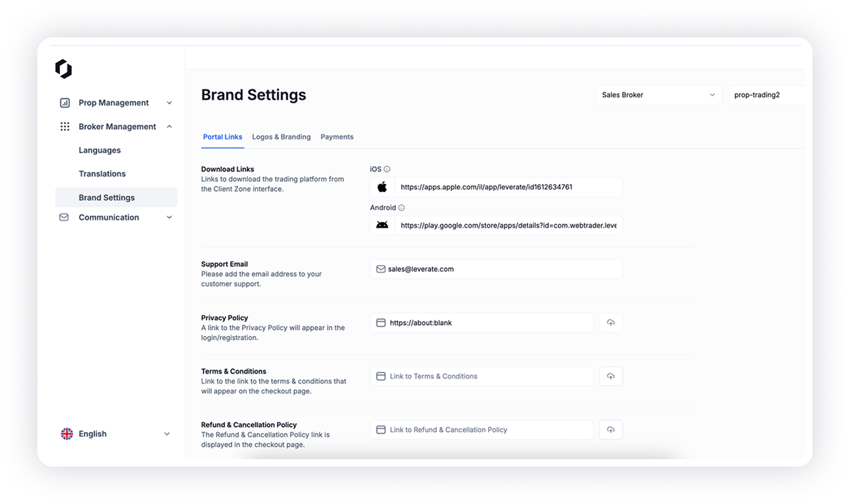
Task: Click upload icon for Refund & Cancellation Policy
Action: pyautogui.click(x=611, y=430)
